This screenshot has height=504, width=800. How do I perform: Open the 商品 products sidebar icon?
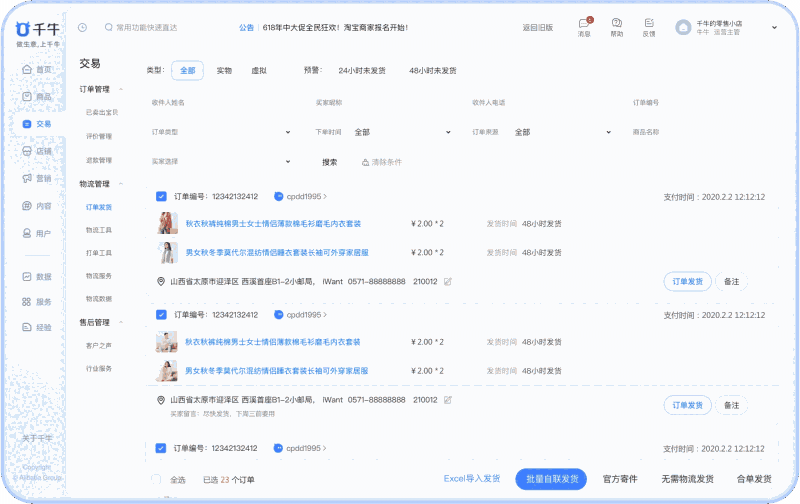pos(27,96)
